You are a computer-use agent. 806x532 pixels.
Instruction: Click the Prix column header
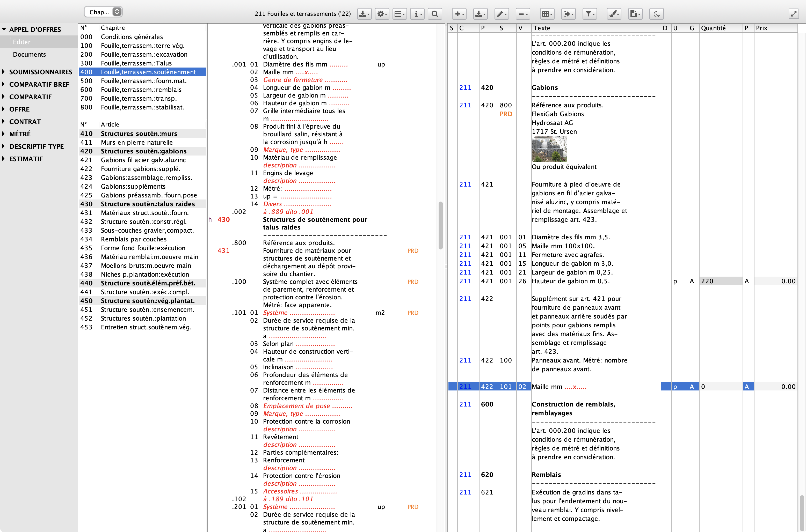point(775,28)
